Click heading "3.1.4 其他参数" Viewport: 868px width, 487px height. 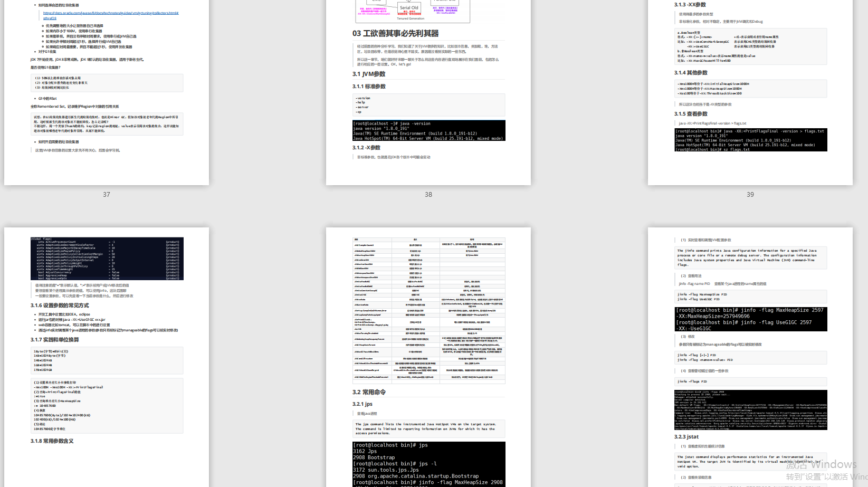[x=691, y=73]
